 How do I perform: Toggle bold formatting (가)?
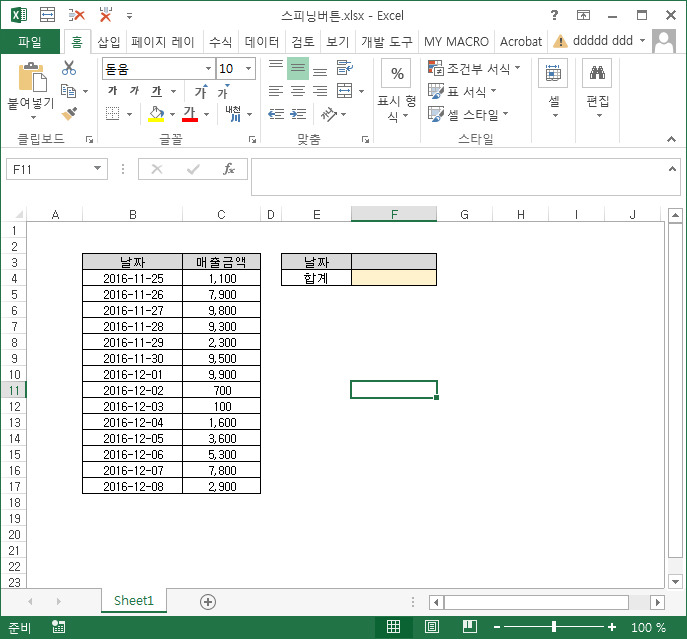pyautogui.click(x=113, y=91)
